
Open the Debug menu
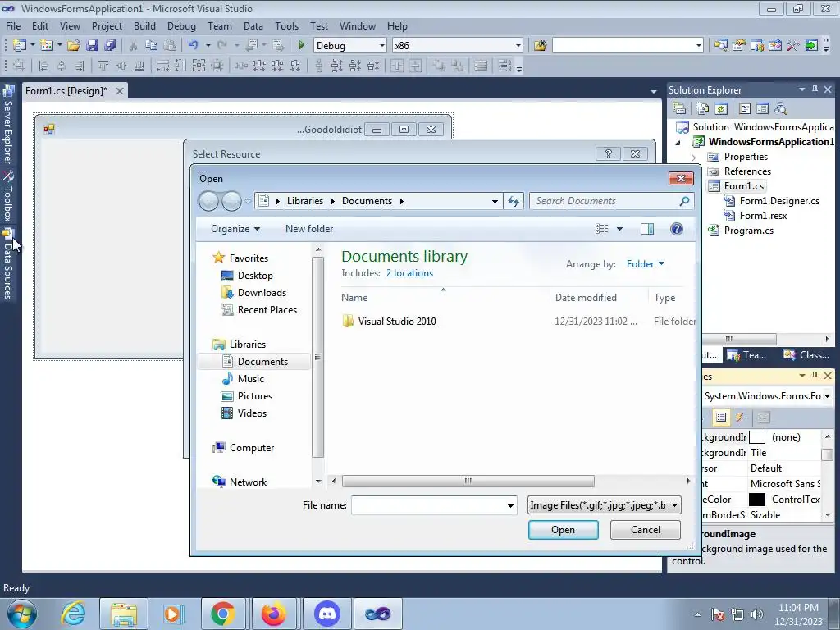tap(181, 25)
